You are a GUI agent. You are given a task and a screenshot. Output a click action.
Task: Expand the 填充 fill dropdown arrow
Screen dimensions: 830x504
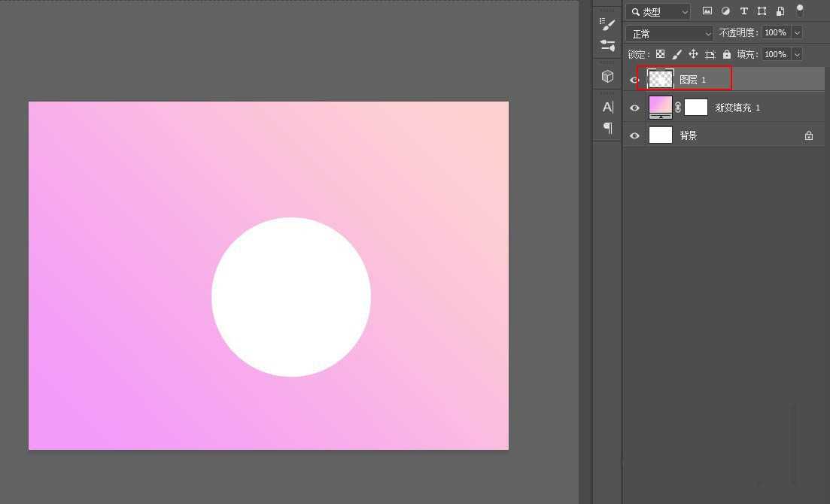(796, 54)
